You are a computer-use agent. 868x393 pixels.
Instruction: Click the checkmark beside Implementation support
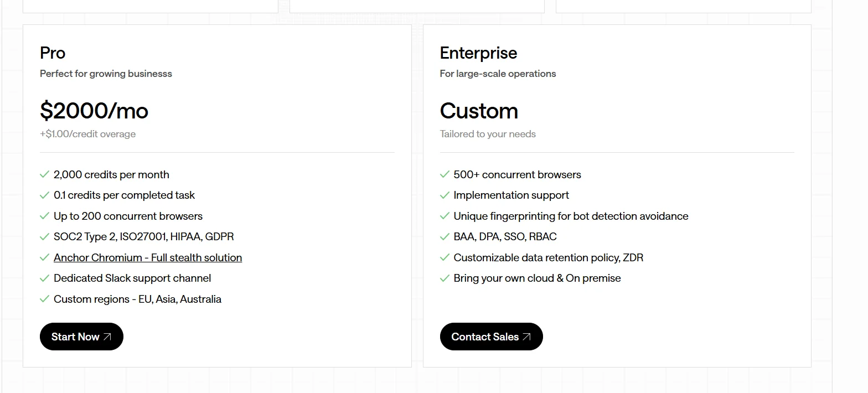coord(445,195)
